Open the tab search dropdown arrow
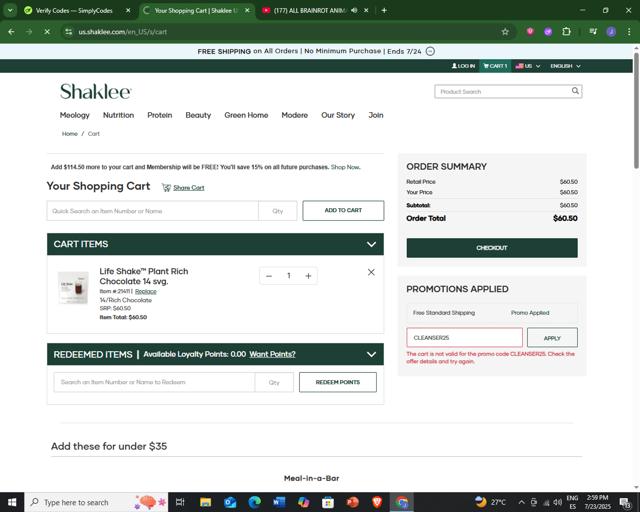Viewport: 640px width, 512px height. [x=10, y=10]
